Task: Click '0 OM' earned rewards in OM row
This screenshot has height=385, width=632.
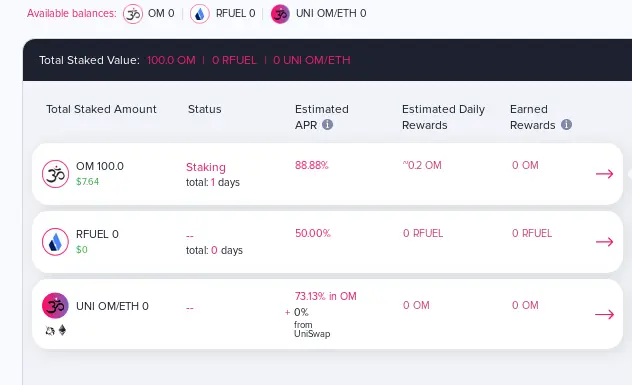Action: (525, 165)
